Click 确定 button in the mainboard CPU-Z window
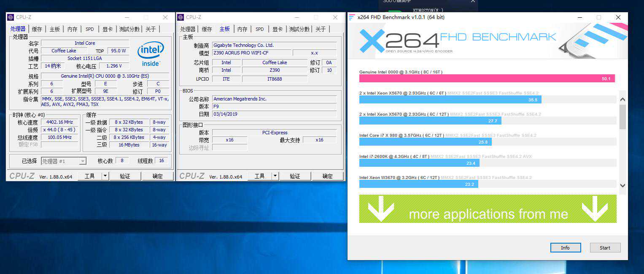This screenshot has width=644, height=274. 327,176
